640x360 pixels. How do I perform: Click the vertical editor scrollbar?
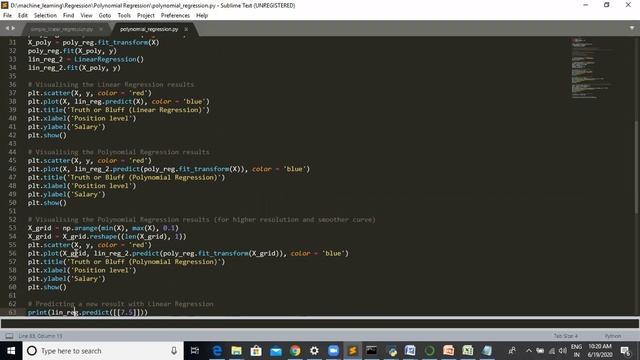(637, 167)
